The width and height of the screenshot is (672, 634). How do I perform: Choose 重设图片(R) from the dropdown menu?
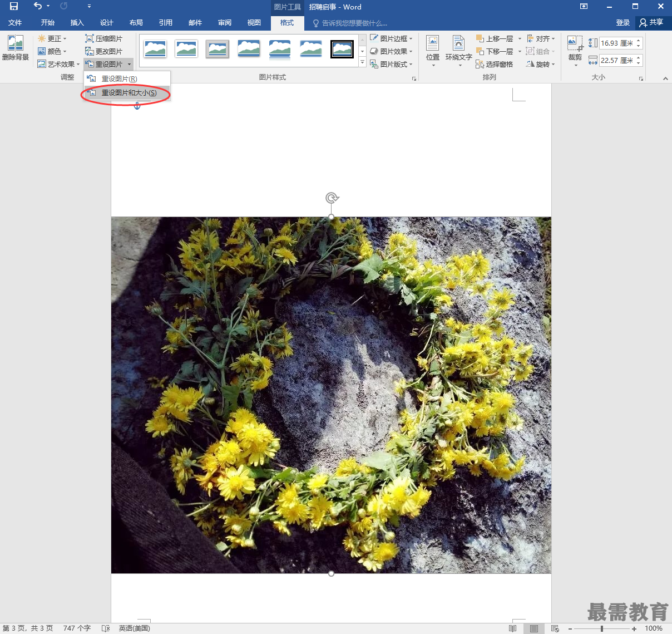pyautogui.click(x=127, y=78)
